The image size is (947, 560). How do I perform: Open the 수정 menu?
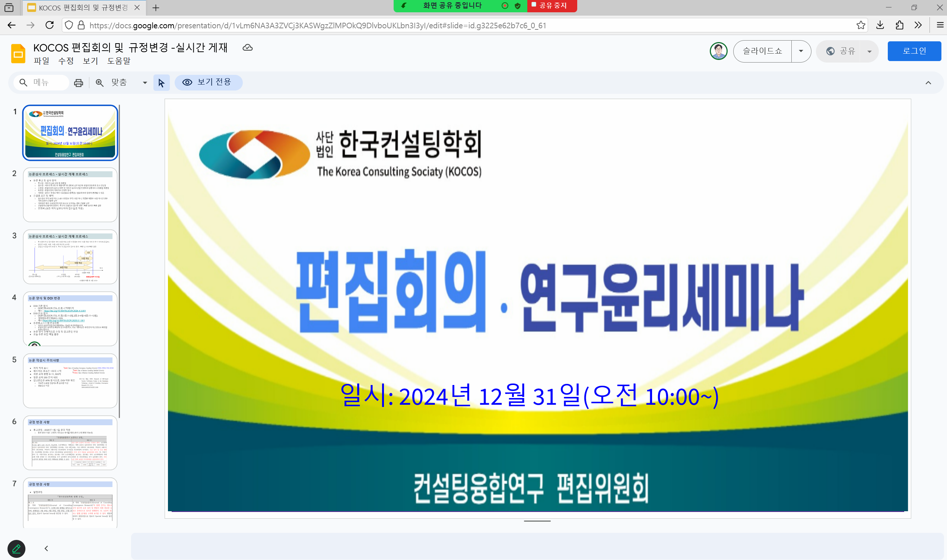66,61
